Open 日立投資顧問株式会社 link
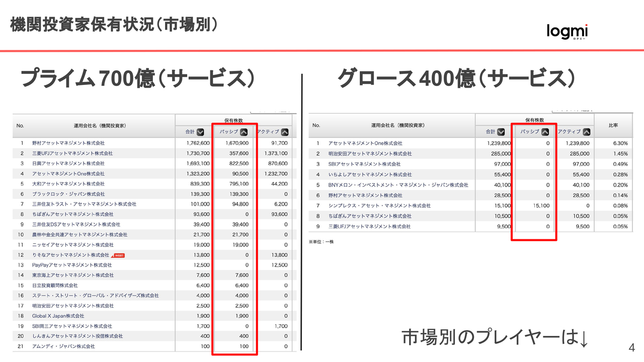Screen dimensions: 644x362 pos(55,286)
